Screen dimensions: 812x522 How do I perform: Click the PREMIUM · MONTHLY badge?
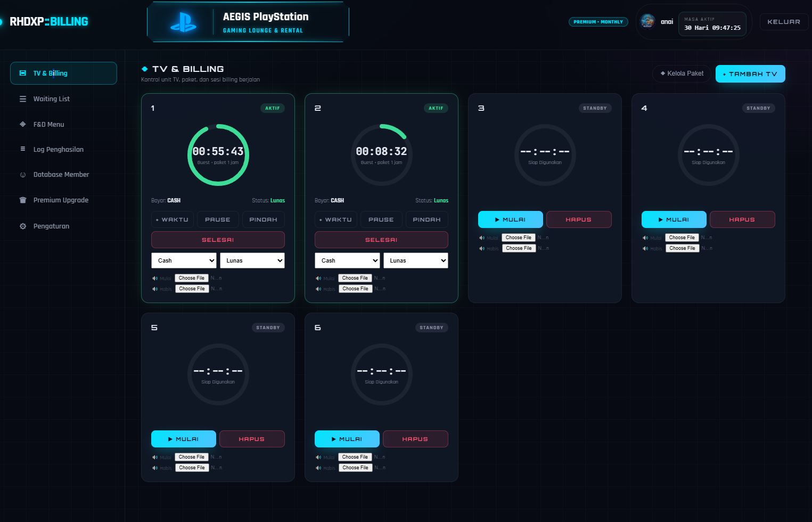(x=598, y=22)
